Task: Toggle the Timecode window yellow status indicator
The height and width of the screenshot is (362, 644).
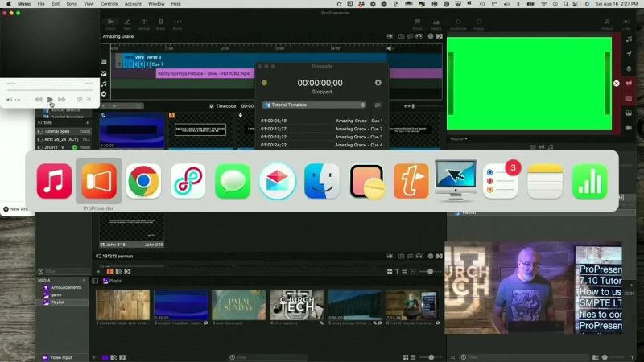Action: pos(264,83)
